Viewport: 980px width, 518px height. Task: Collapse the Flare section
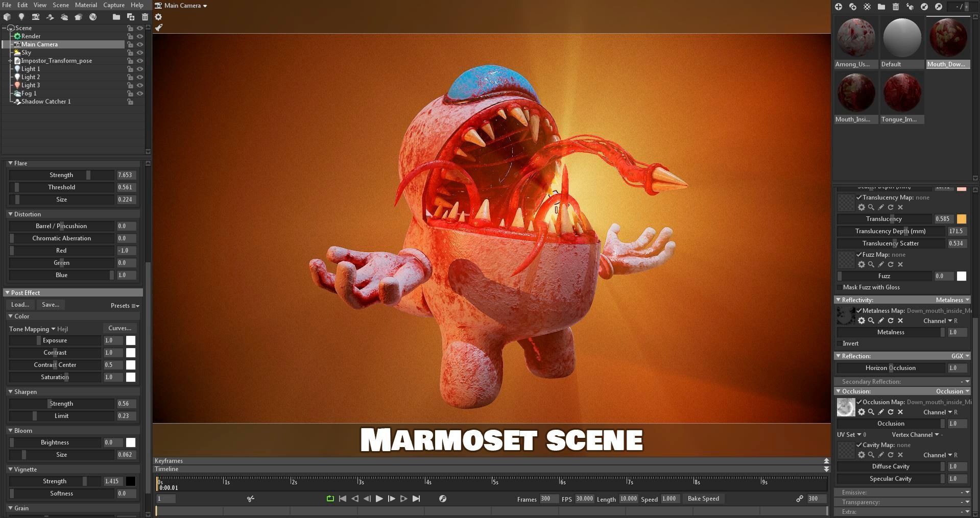pyautogui.click(x=10, y=163)
